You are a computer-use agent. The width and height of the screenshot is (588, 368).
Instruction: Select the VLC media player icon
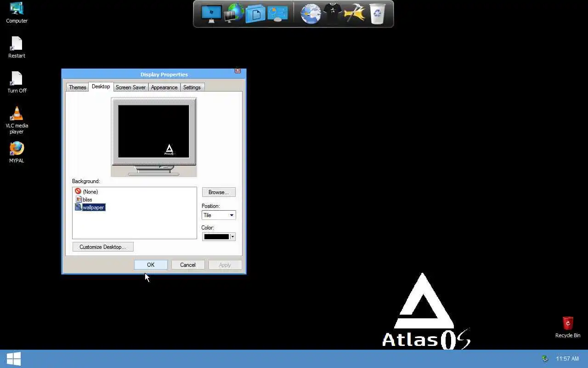(x=17, y=120)
